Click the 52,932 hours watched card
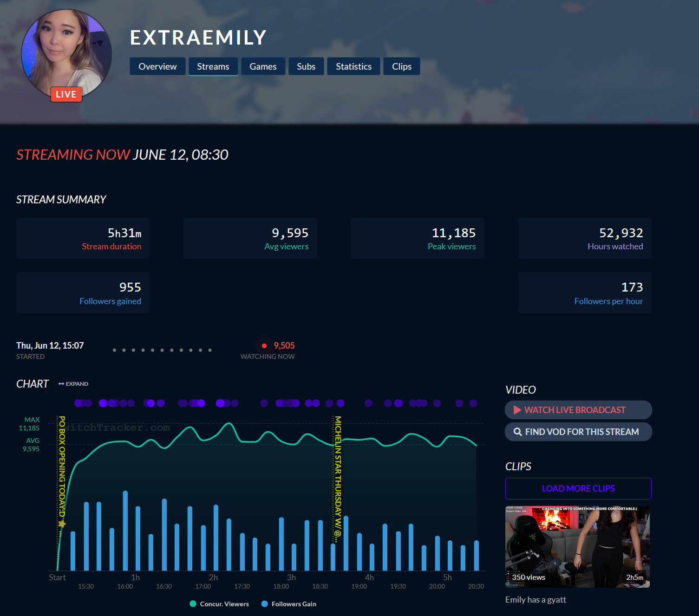699x616 pixels. [585, 238]
